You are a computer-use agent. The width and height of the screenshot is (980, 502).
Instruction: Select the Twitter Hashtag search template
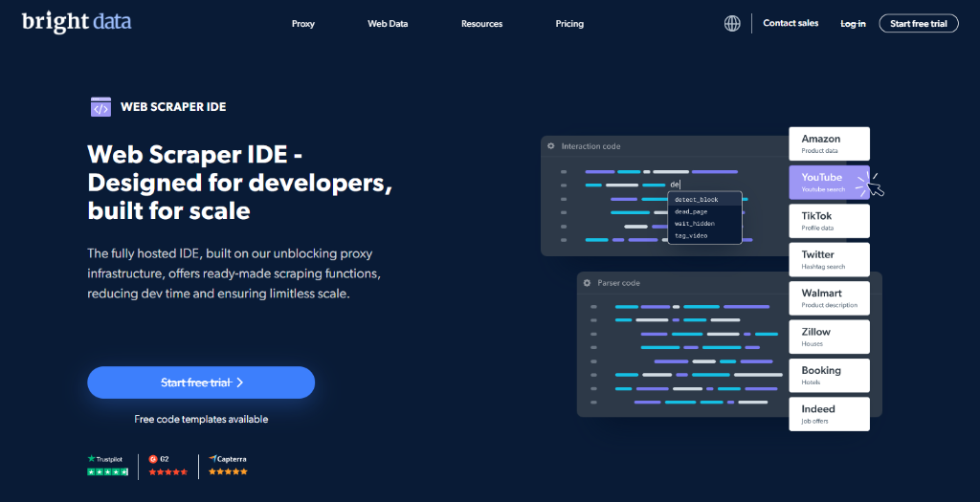tap(830, 260)
